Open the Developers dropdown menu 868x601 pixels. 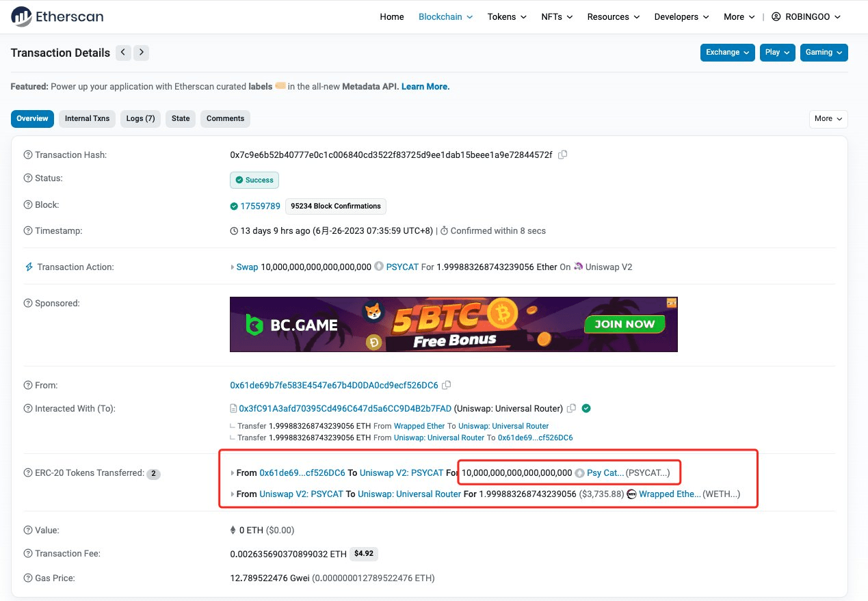click(681, 17)
